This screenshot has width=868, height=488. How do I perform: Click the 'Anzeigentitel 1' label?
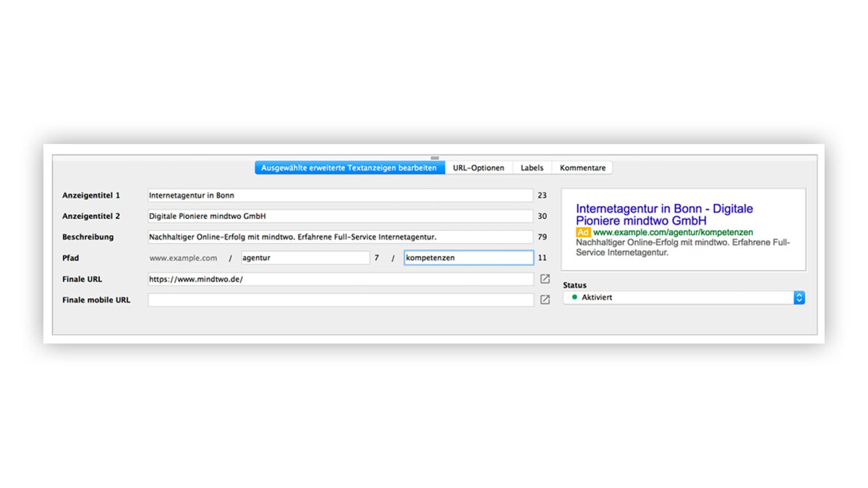(91, 195)
